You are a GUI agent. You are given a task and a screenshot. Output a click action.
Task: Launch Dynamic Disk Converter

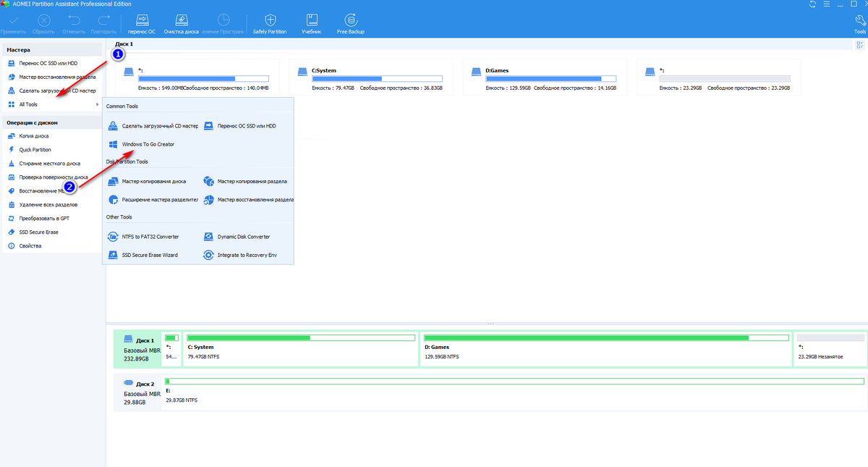pos(237,237)
